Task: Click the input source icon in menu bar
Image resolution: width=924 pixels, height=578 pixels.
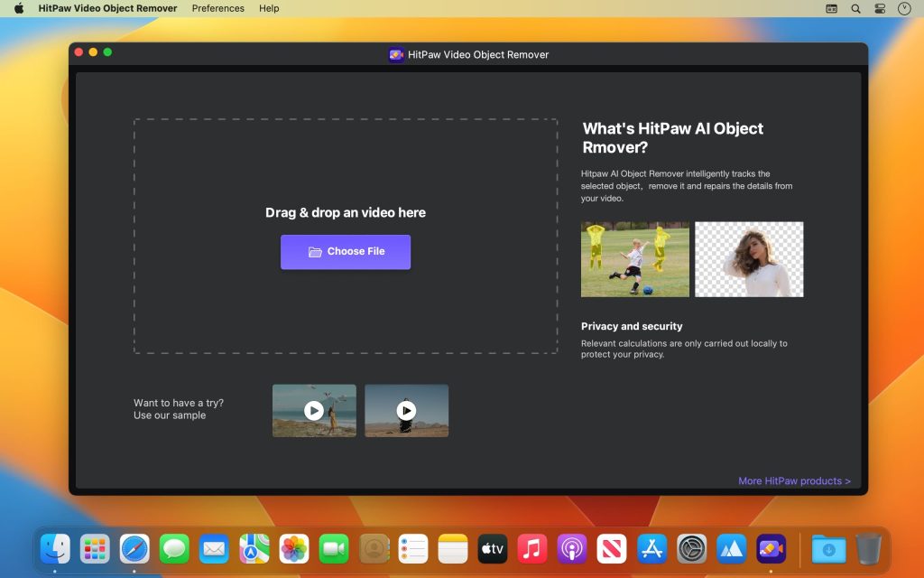Action: pos(829,8)
